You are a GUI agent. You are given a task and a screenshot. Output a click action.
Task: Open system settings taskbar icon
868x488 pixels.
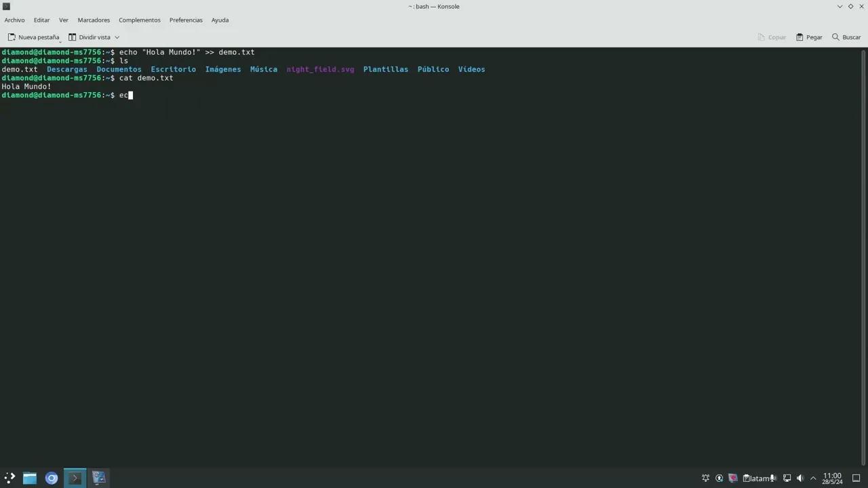pos(99,478)
